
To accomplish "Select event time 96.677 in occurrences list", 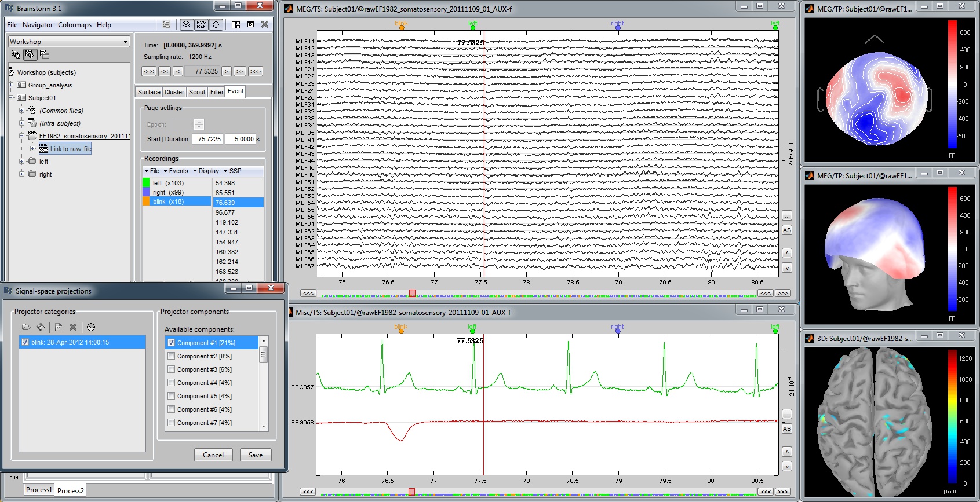I will click(x=225, y=212).
